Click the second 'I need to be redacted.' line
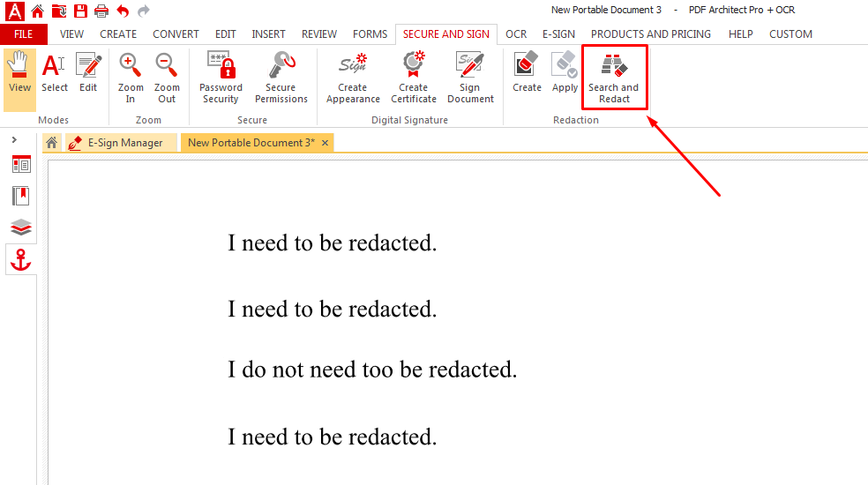The image size is (868, 485). (333, 309)
